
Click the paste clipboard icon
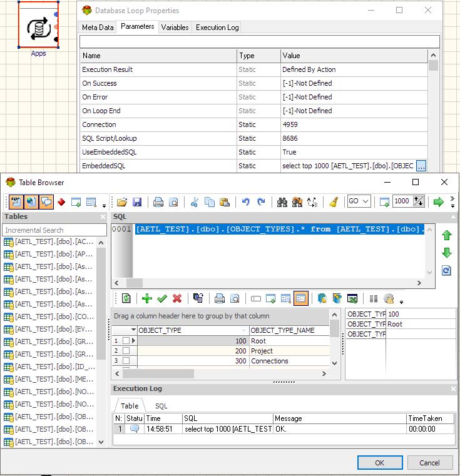pos(225,202)
